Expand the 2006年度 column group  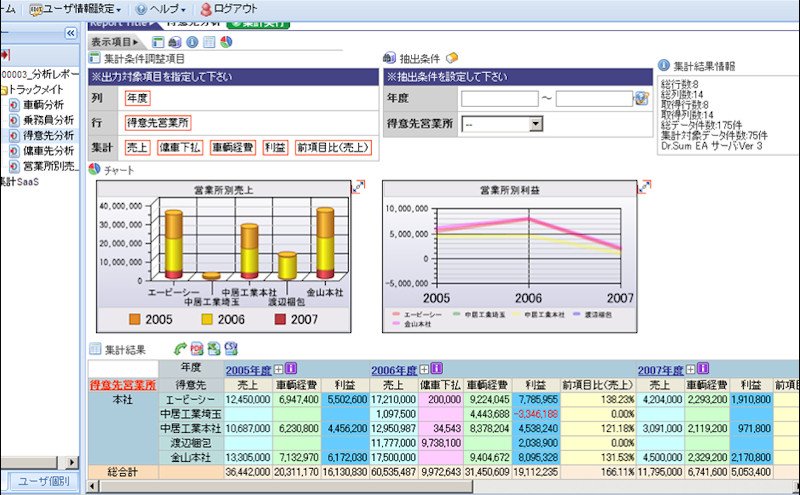coord(424,369)
